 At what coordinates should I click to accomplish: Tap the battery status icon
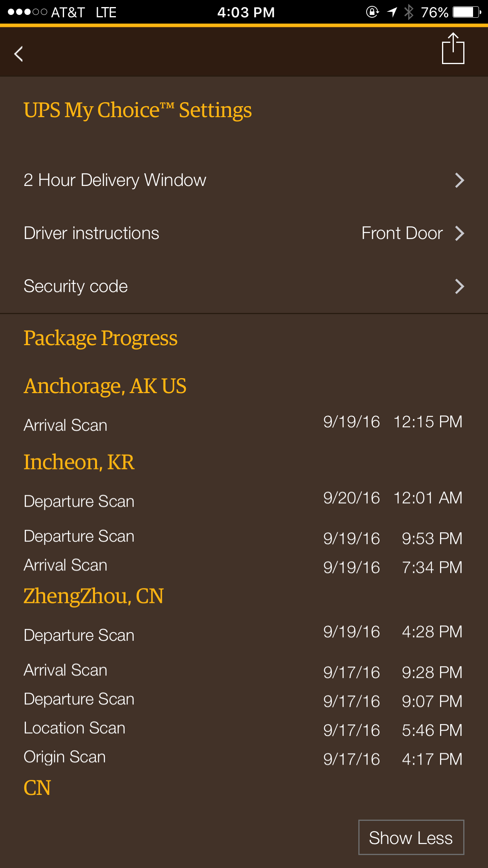(467, 12)
